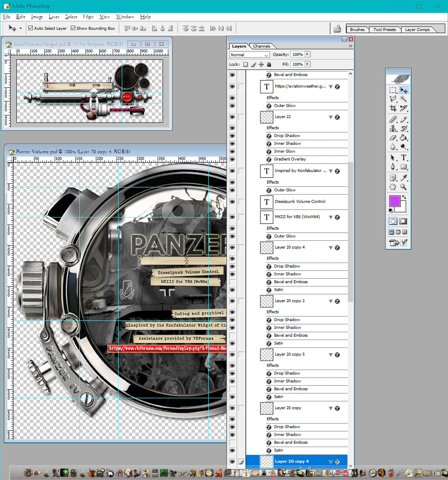Select the Magic Wand tool
The width and height of the screenshot is (448, 480).
pyautogui.click(x=403, y=99)
